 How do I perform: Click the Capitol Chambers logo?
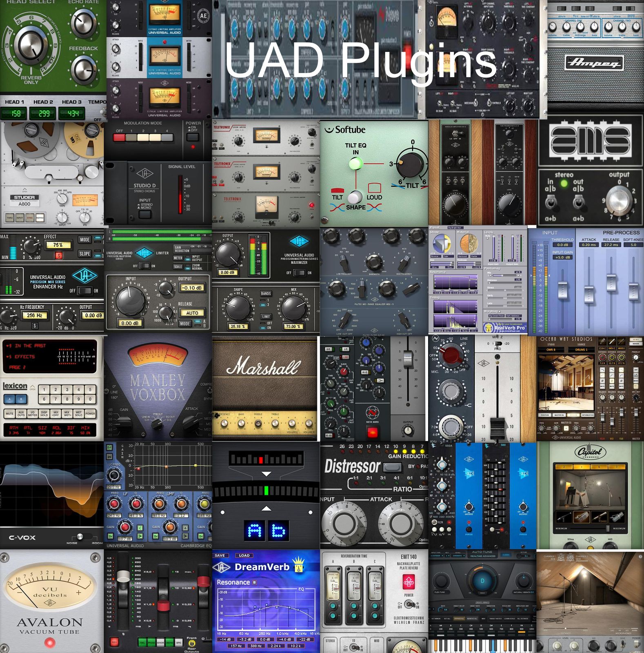click(590, 452)
